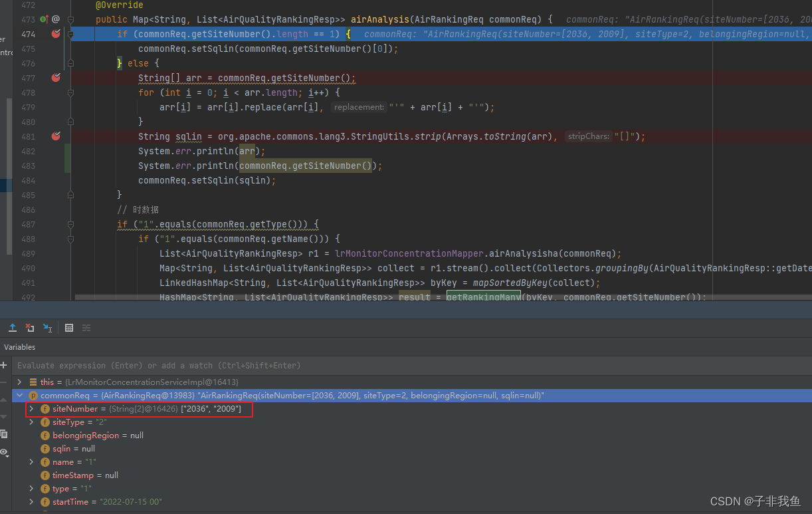Click 'groupingBy' on line 490
Screen dimensions: 812x514
click(621, 268)
